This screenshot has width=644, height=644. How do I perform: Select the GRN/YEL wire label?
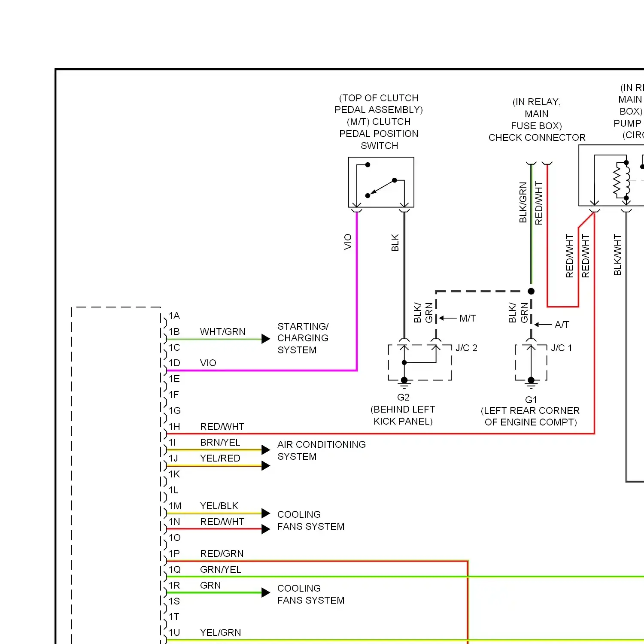220,569
